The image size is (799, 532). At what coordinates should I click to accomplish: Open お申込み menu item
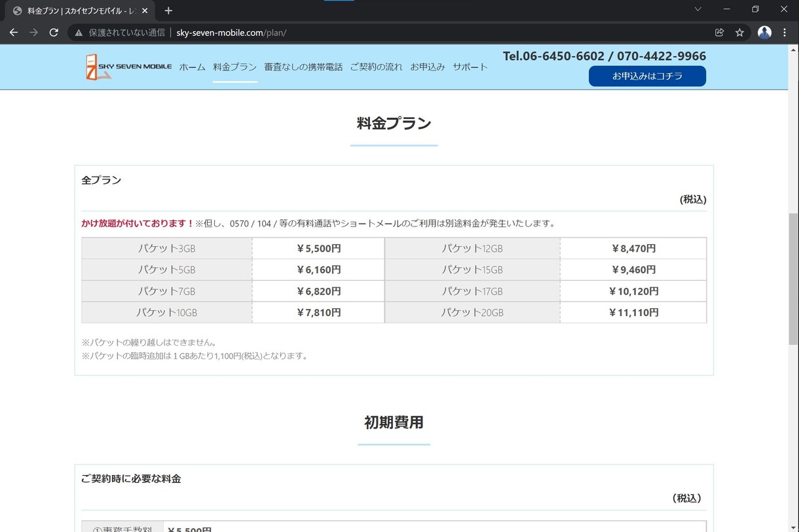pyautogui.click(x=428, y=67)
